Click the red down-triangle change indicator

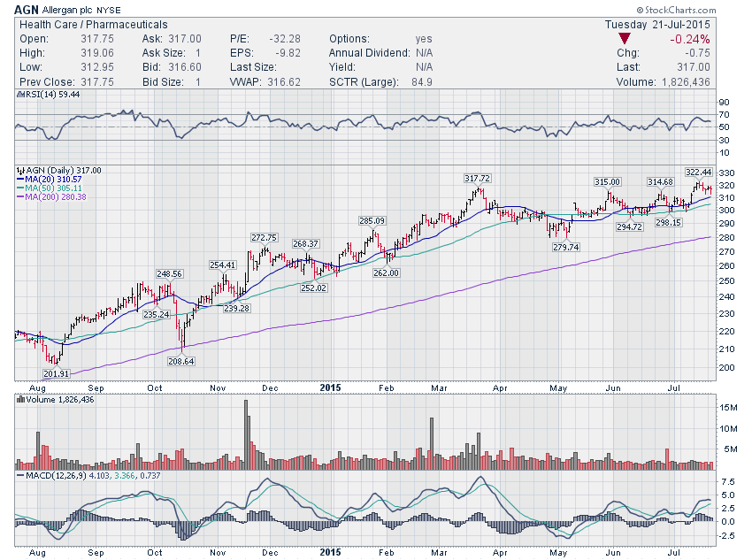pyautogui.click(x=624, y=39)
